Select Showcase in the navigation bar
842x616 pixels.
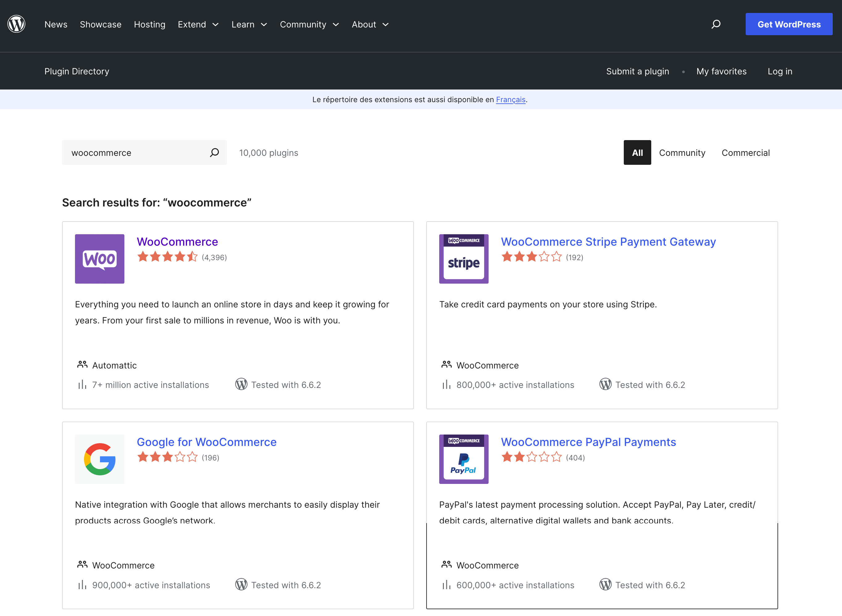point(101,24)
